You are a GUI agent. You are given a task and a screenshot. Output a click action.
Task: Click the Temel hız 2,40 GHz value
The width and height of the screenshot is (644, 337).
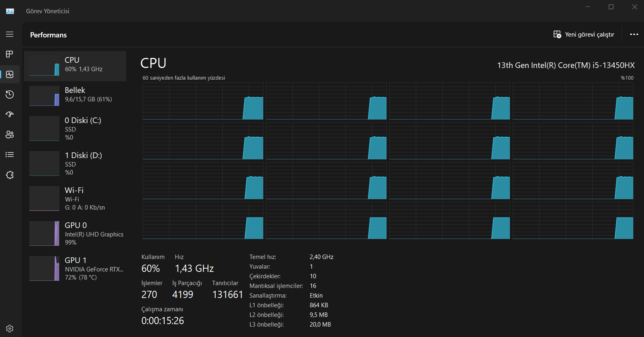tap(321, 257)
